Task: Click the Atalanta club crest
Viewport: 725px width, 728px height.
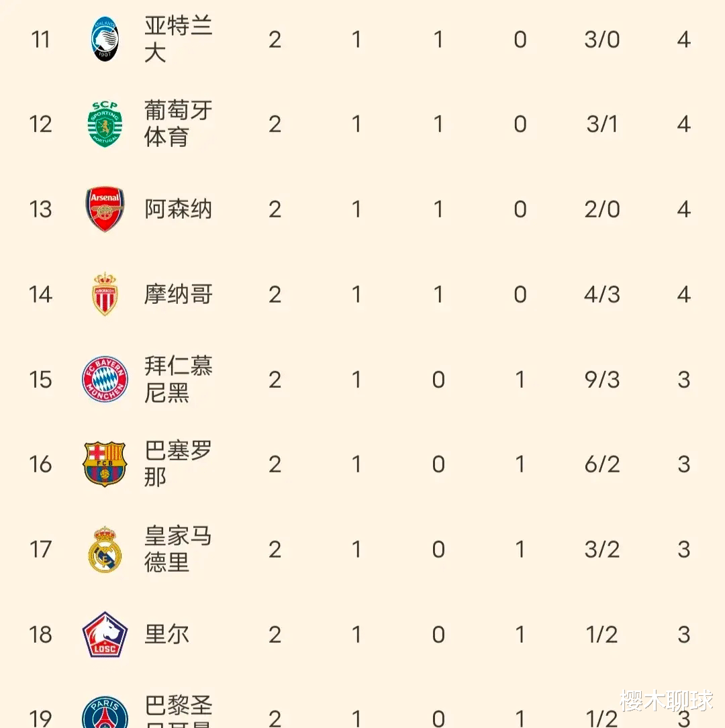Action: (x=105, y=40)
